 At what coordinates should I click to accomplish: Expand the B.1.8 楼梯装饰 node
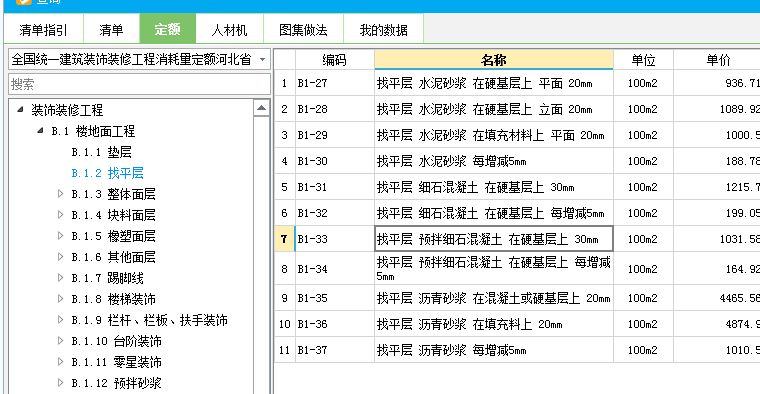tap(61, 299)
